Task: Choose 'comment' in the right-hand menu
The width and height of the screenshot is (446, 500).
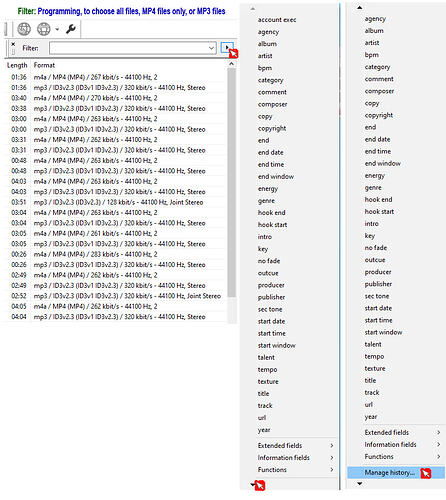Action: pyautogui.click(x=379, y=79)
